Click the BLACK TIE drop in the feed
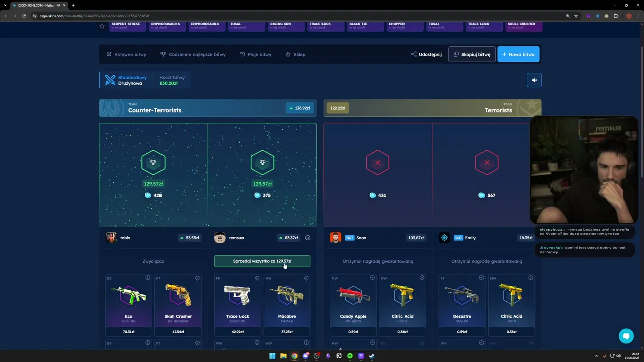 click(x=366, y=26)
